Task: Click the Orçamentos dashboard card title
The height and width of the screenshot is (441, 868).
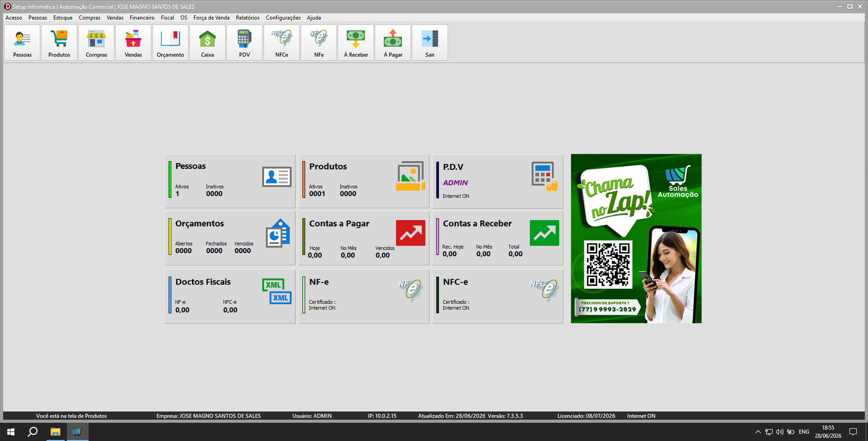Action: (200, 224)
